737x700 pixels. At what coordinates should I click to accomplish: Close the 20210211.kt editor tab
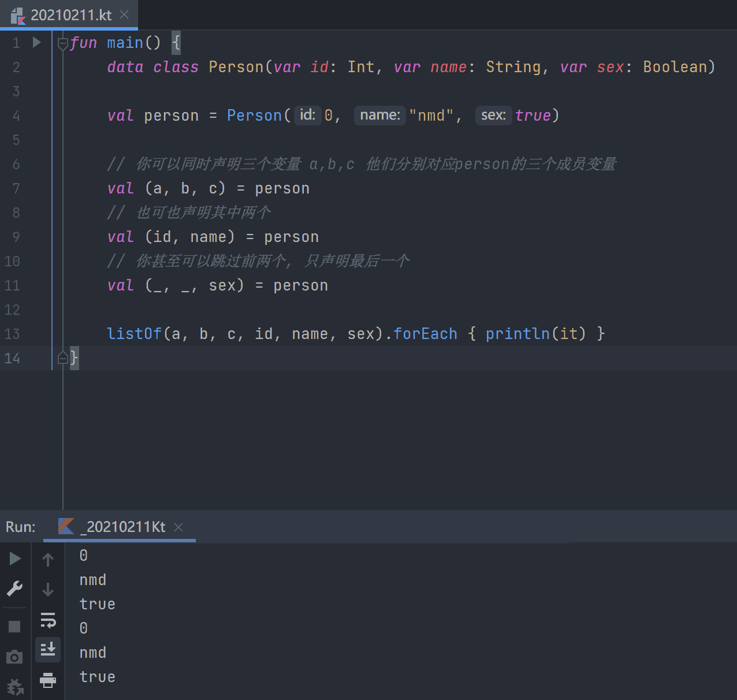point(124,14)
